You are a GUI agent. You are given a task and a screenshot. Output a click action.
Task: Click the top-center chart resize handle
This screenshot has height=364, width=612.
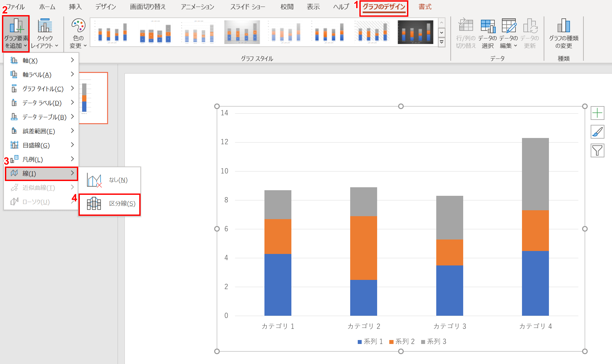401,106
